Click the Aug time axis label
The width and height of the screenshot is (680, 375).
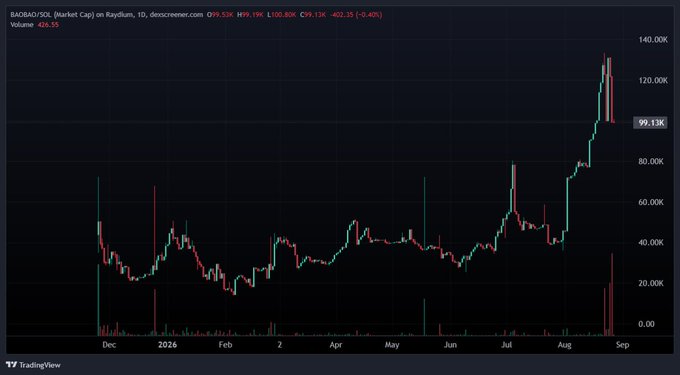click(x=564, y=346)
